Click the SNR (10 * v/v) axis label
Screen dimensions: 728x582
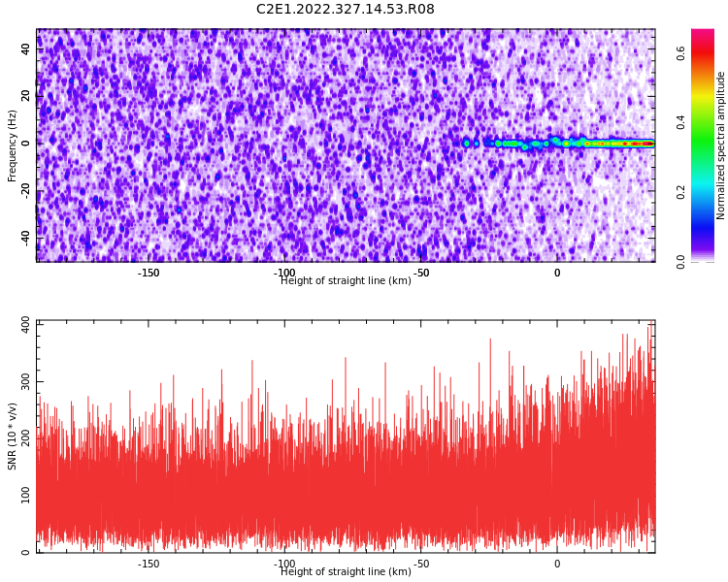12,436
